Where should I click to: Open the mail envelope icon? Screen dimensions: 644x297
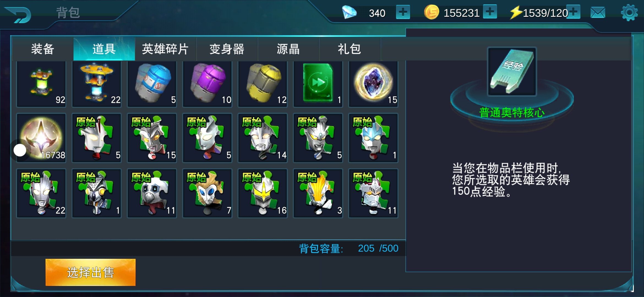598,13
